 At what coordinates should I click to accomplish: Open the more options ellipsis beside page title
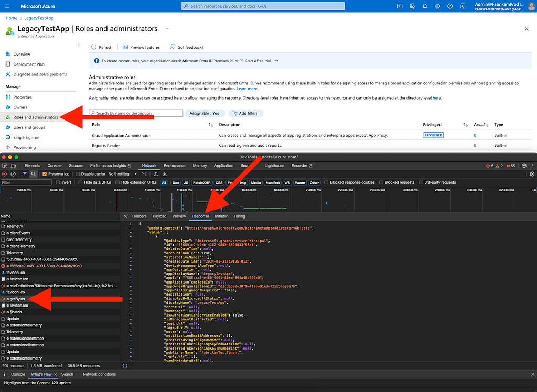point(167,29)
